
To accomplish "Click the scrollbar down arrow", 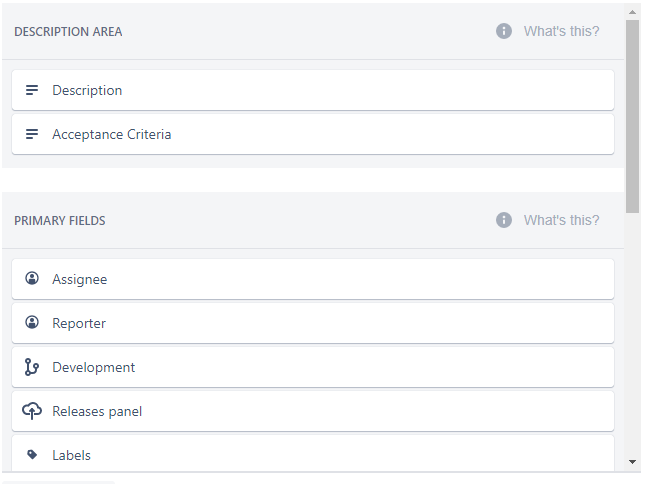I will (x=632, y=462).
